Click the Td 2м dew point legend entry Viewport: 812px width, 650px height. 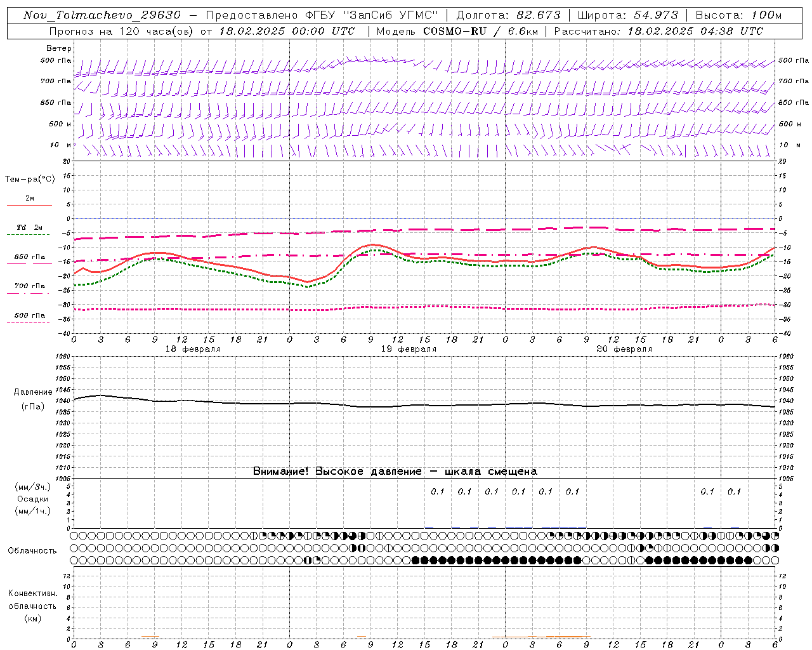pyautogui.click(x=30, y=227)
